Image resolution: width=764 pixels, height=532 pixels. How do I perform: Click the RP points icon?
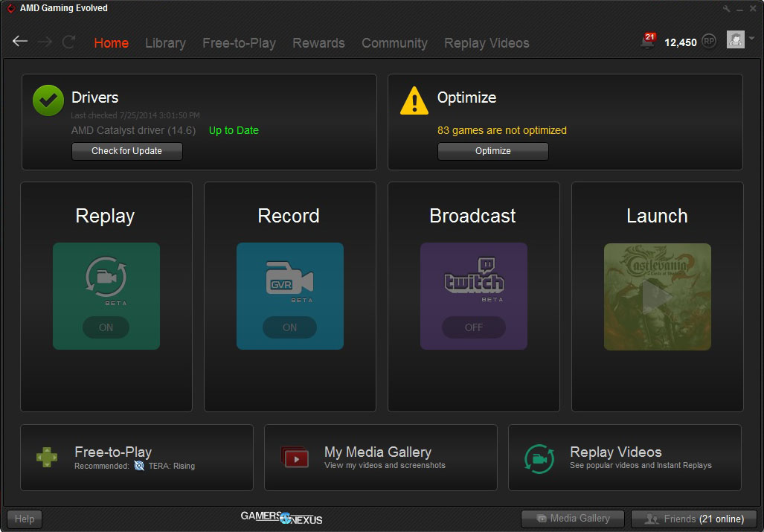coord(708,41)
